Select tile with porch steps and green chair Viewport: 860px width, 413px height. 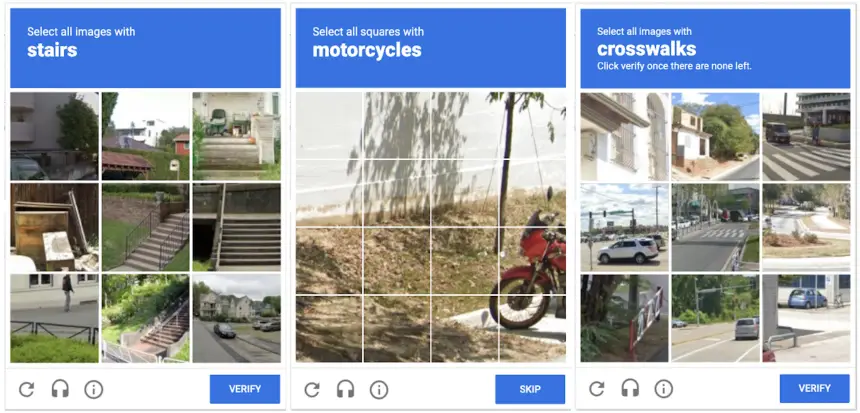(x=236, y=136)
